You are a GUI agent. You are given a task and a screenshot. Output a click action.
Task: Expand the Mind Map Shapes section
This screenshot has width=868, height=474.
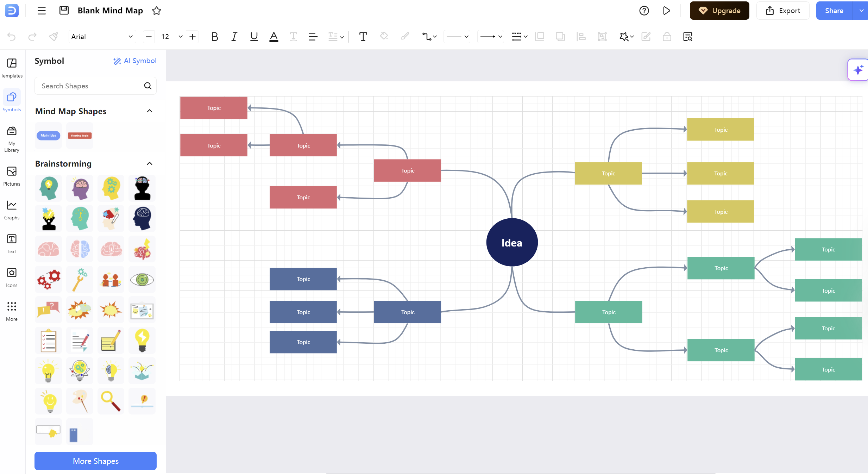[149, 110]
